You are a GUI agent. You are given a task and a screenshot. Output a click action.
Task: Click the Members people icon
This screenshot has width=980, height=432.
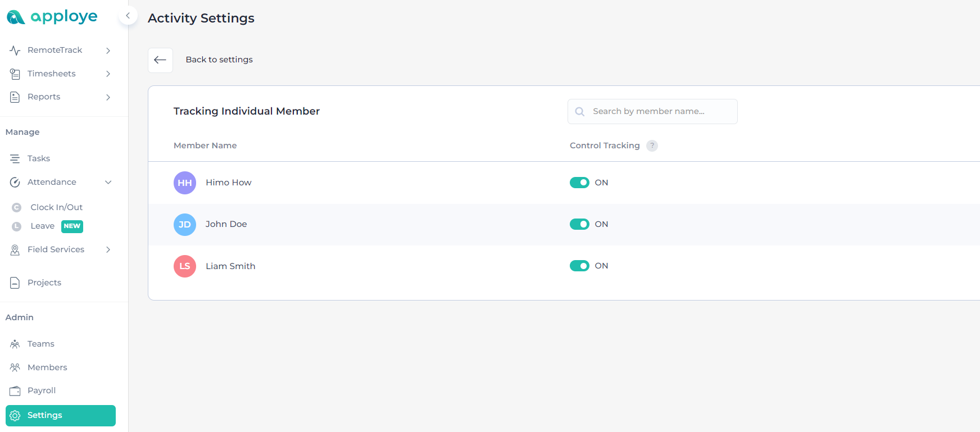point(15,367)
